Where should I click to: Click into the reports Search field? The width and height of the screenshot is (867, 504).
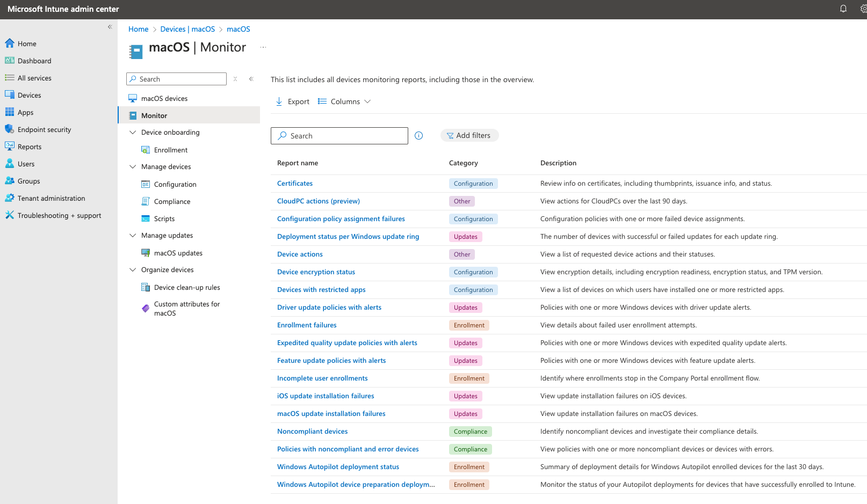tap(339, 136)
